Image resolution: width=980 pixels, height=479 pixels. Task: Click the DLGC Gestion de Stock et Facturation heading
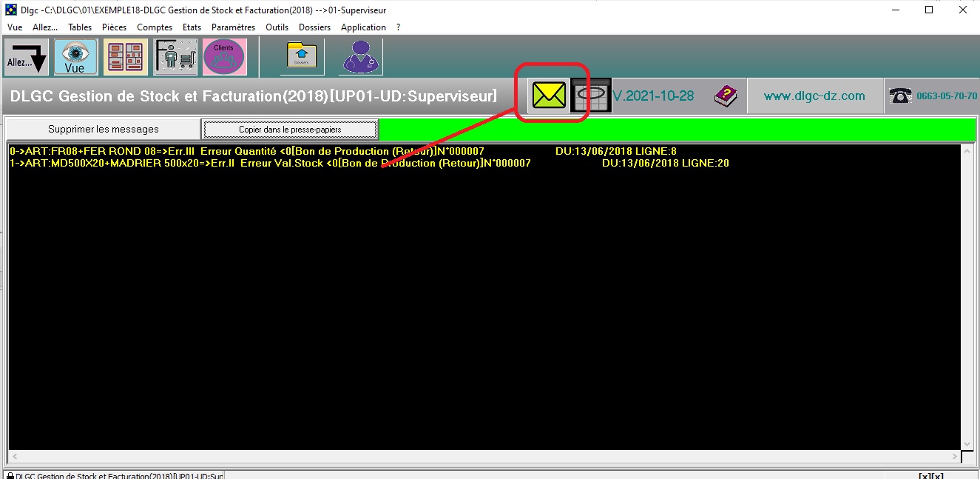253,97
